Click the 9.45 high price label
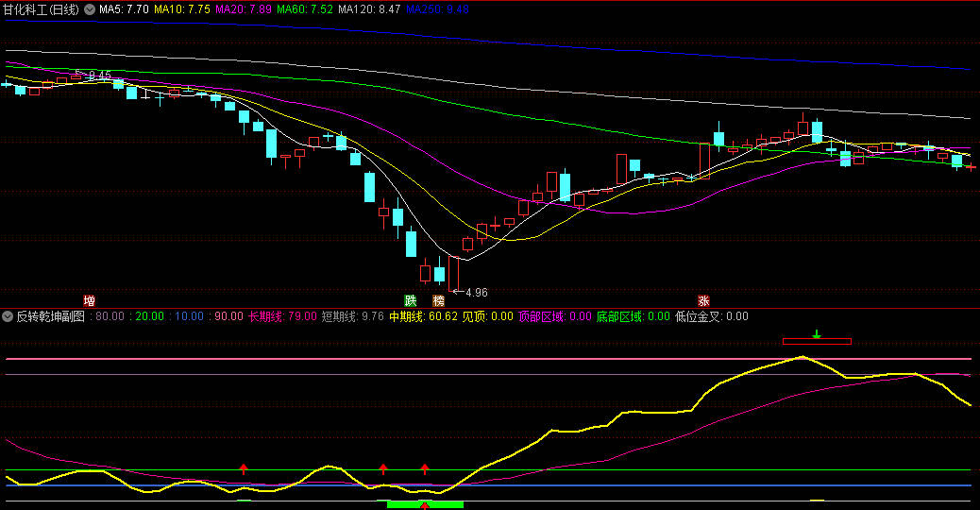Image resolution: width=980 pixels, height=510 pixels. point(100,76)
